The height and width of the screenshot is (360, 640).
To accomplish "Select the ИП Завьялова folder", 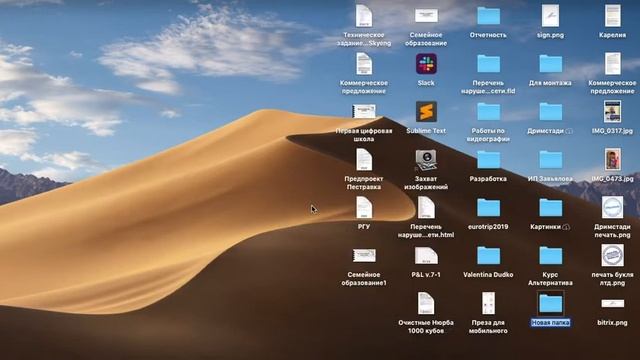I will pos(551,160).
